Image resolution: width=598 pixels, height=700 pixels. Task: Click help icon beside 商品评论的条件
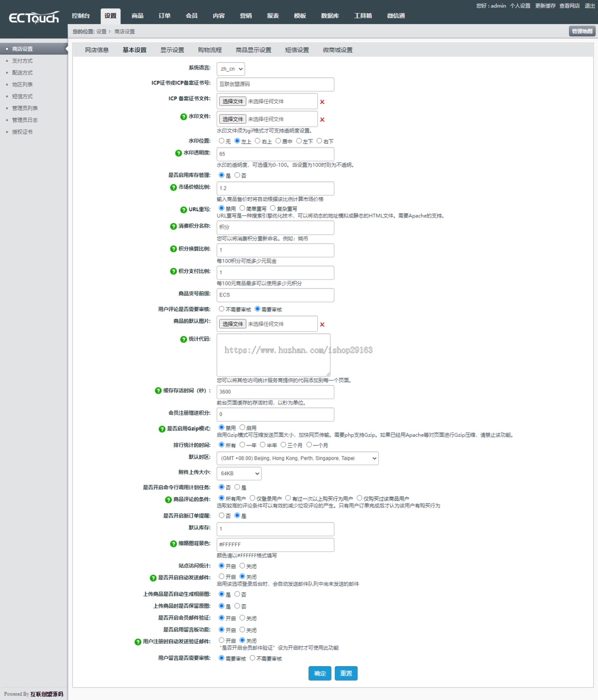click(x=168, y=500)
